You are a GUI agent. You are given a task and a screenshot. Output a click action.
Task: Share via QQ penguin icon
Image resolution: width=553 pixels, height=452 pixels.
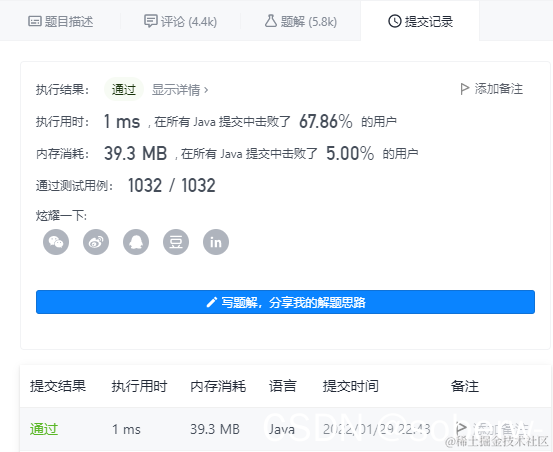pyautogui.click(x=136, y=242)
